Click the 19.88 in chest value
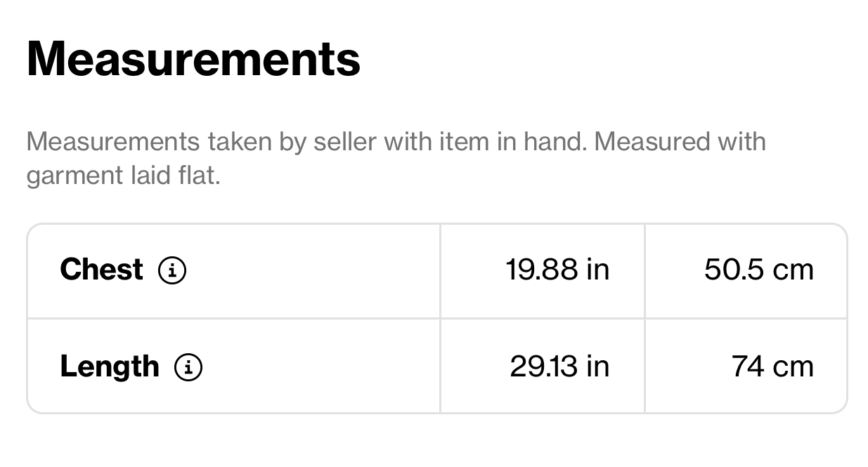Viewport: 868px width, 467px height. (557, 270)
